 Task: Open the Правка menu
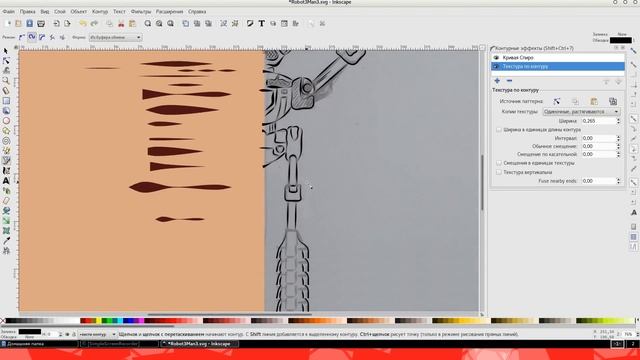(28, 12)
